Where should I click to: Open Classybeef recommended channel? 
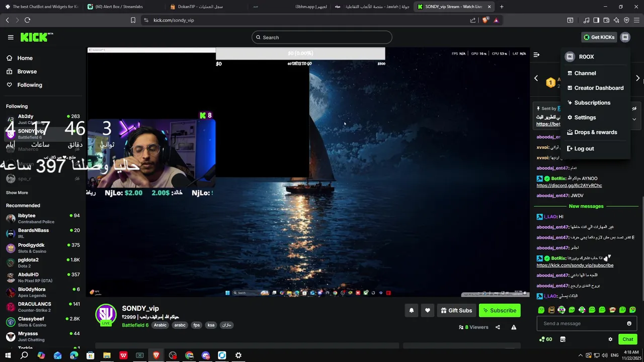43,322
